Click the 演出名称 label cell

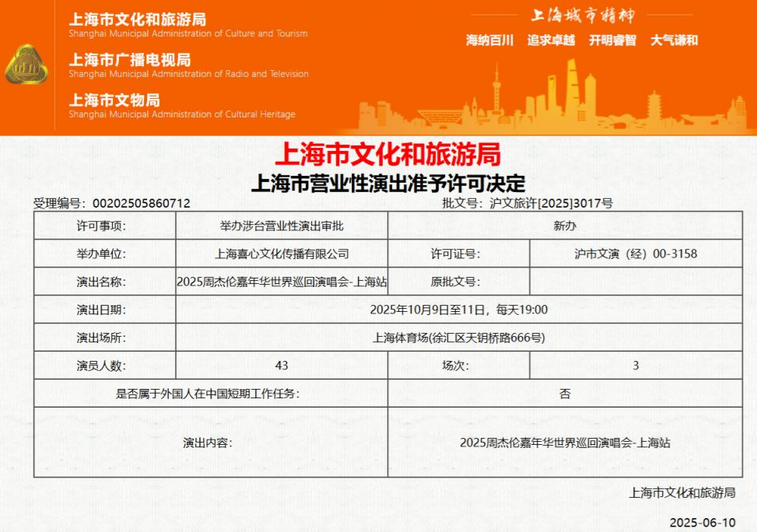click(105, 282)
